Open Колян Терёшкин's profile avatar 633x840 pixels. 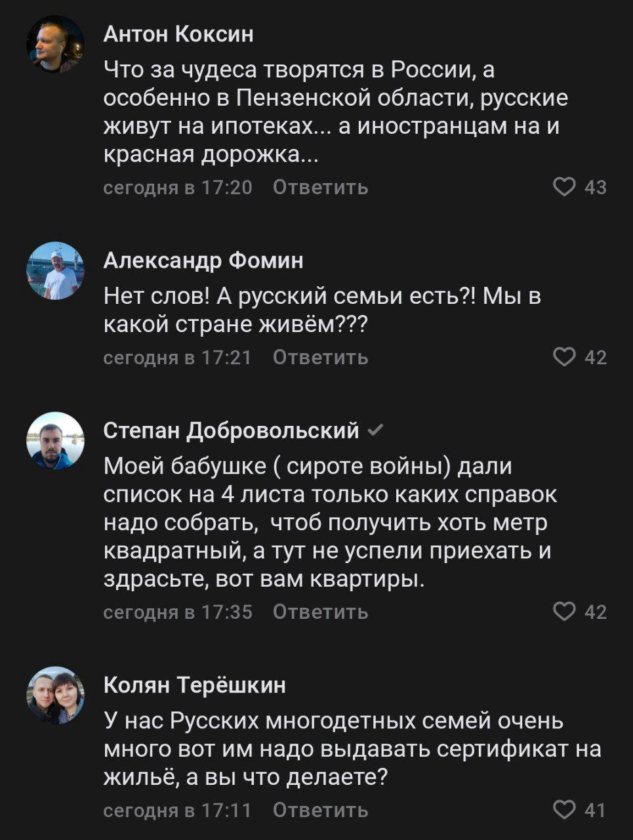coord(55,696)
